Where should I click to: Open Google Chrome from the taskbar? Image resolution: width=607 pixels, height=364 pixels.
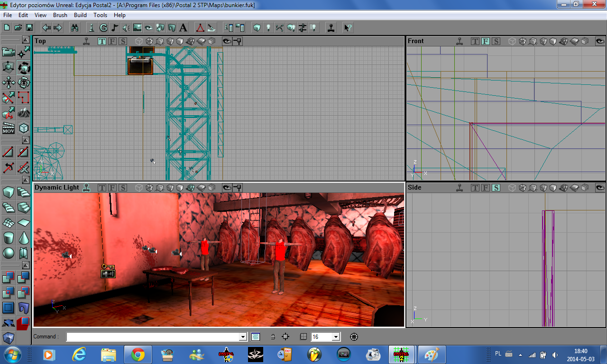pos(138,355)
